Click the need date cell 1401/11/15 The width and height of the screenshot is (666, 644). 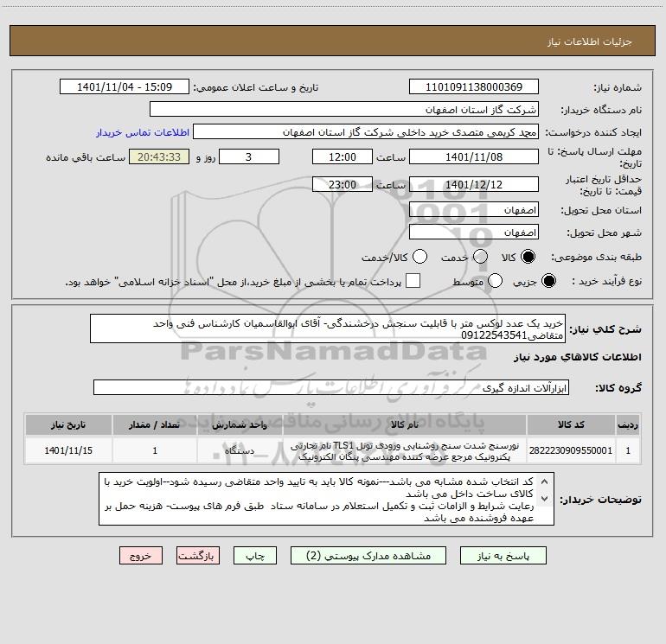coord(68,450)
